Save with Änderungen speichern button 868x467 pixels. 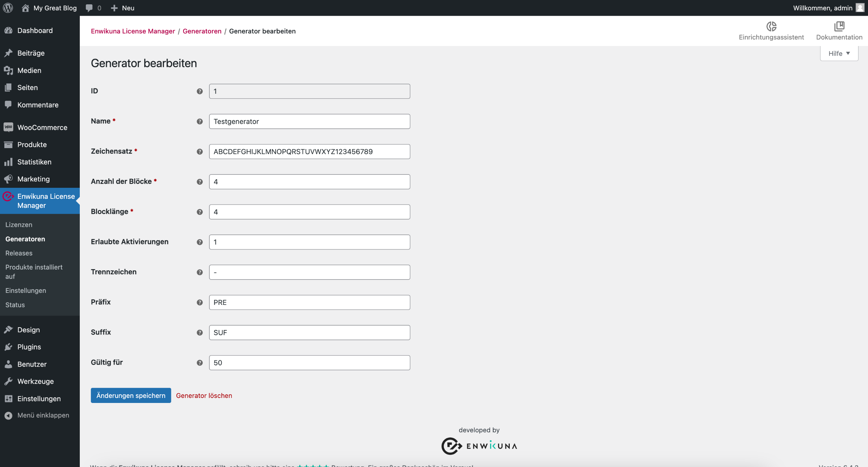tap(131, 395)
